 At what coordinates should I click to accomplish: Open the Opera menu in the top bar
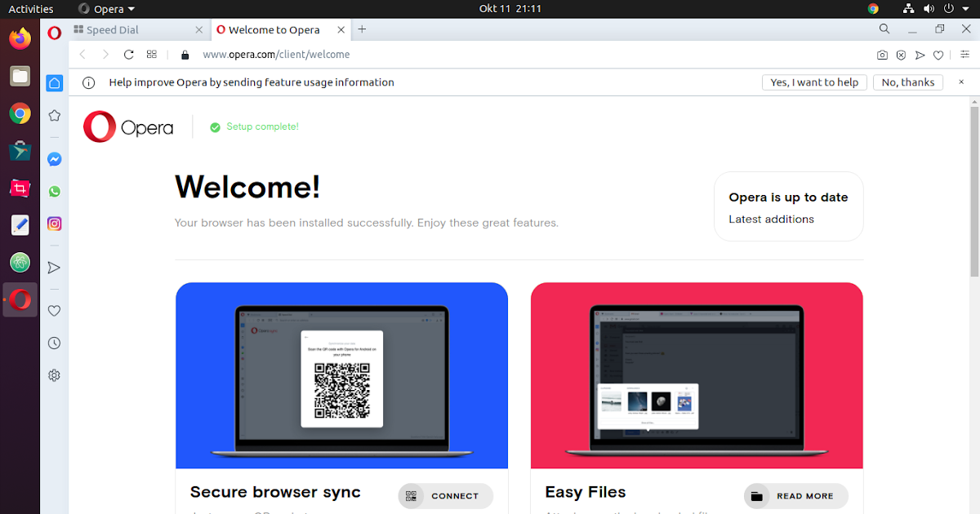[105, 9]
